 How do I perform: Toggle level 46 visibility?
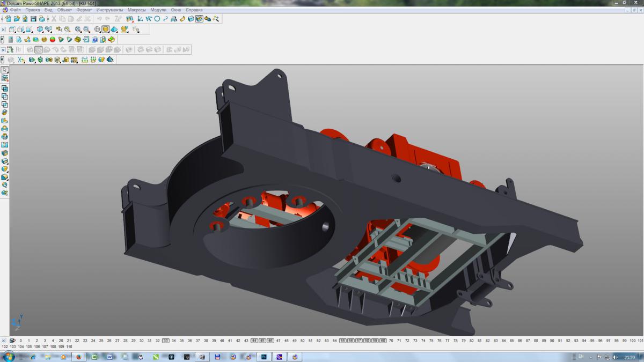(x=270, y=341)
